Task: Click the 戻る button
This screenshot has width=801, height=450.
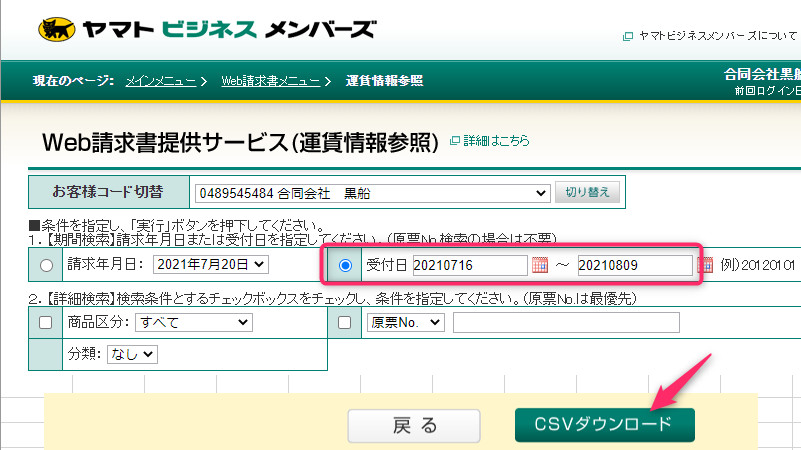Action: coord(414,425)
